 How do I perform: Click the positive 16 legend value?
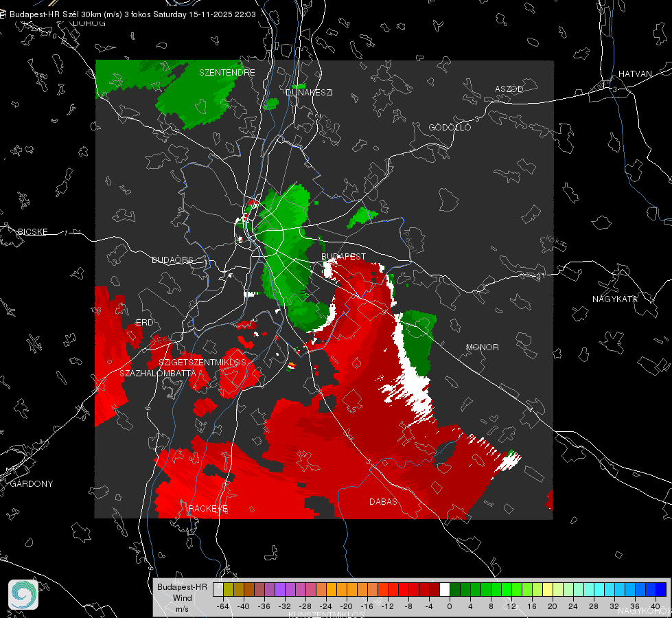pyautogui.click(x=532, y=606)
